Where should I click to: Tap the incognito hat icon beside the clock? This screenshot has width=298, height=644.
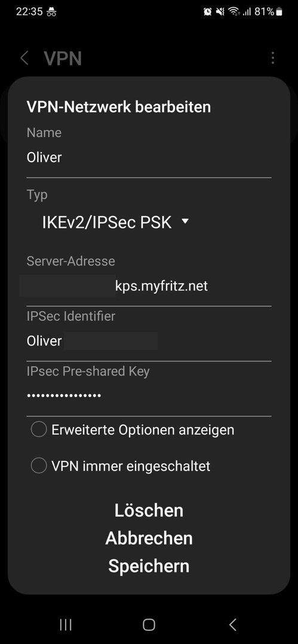click(x=51, y=12)
